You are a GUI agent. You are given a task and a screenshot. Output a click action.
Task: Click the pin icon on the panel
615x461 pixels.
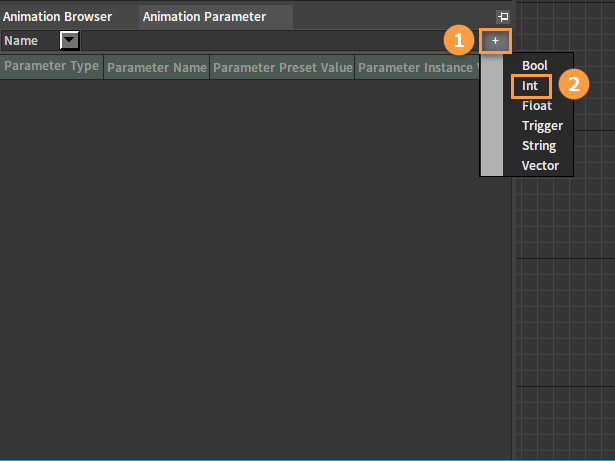click(502, 17)
